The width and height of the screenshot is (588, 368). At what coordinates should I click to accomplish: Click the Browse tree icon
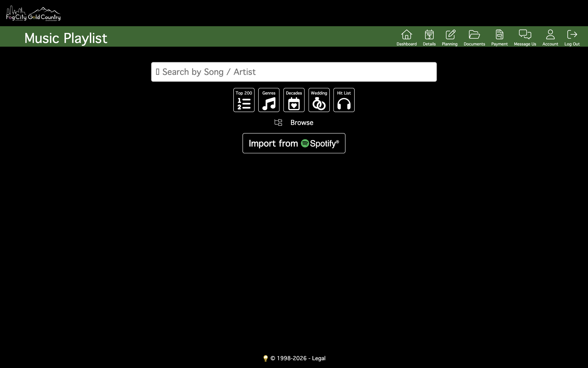tap(278, 122)
